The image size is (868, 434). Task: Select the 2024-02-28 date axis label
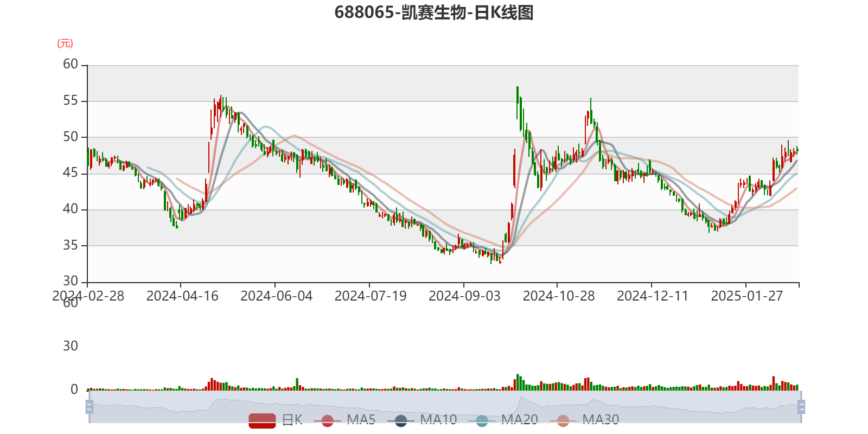point(88,296)
